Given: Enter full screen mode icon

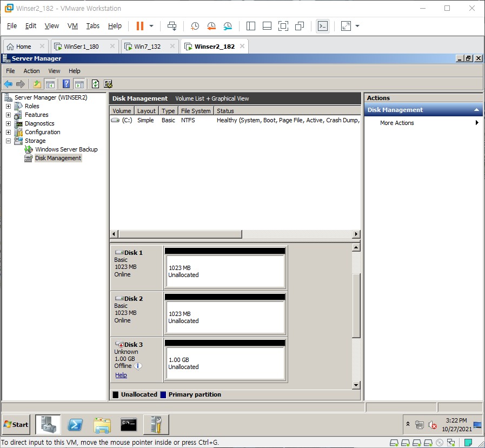Looking at the screenshot, I should [x=283, y=26].
